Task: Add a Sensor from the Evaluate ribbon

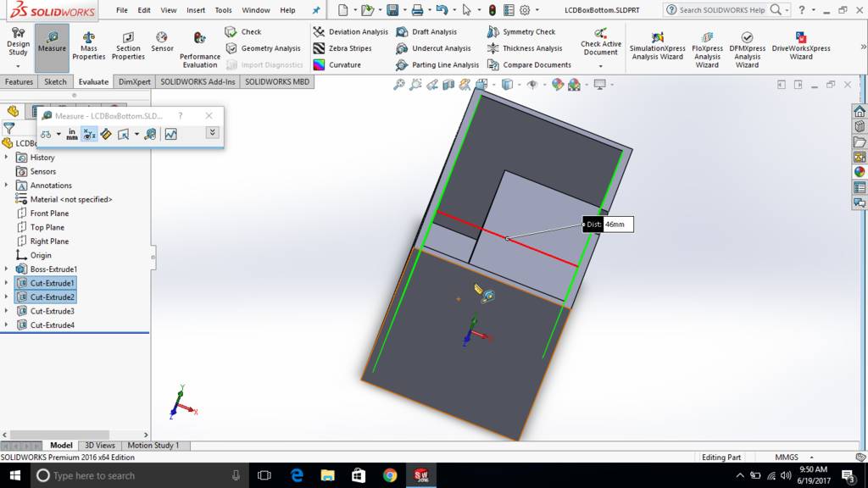Action: pyautogui.click(x=162, y=42)
